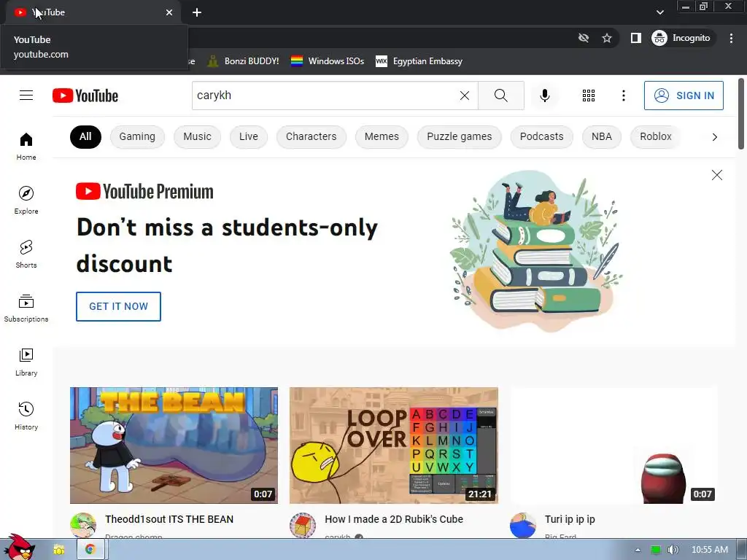Toggle Chrome side panel icon
Screen dimensions: 747x560
pos(635,38)
